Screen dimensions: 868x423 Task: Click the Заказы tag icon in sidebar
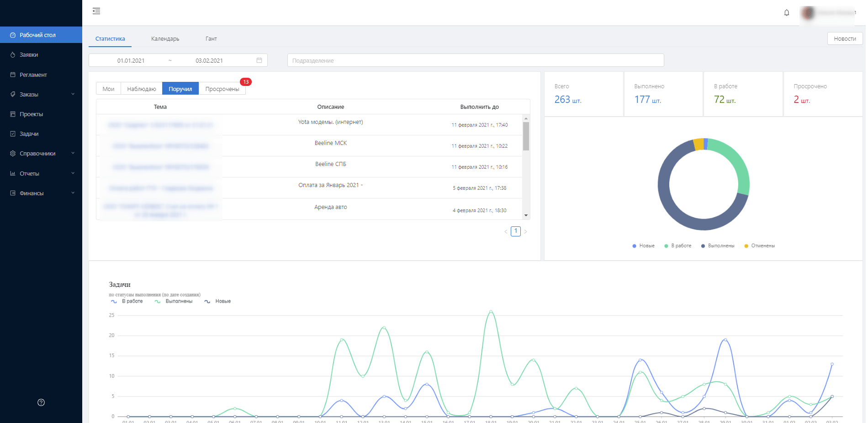coord(13,94)
